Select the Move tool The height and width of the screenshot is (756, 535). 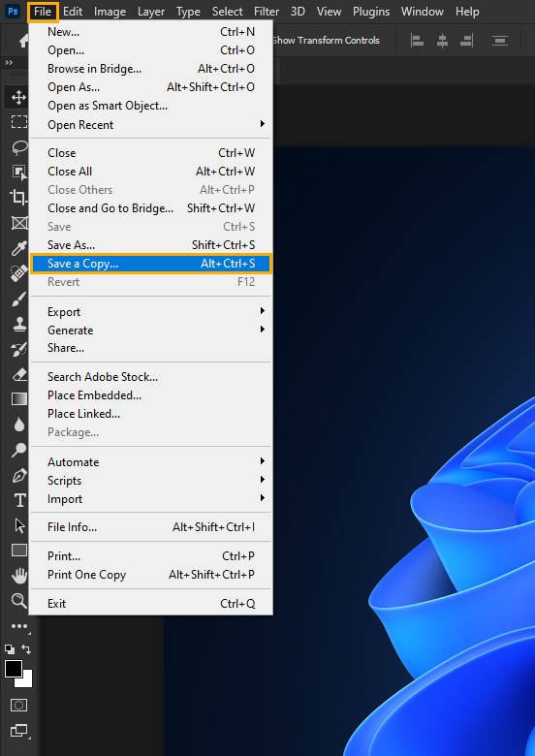point(18,97)
